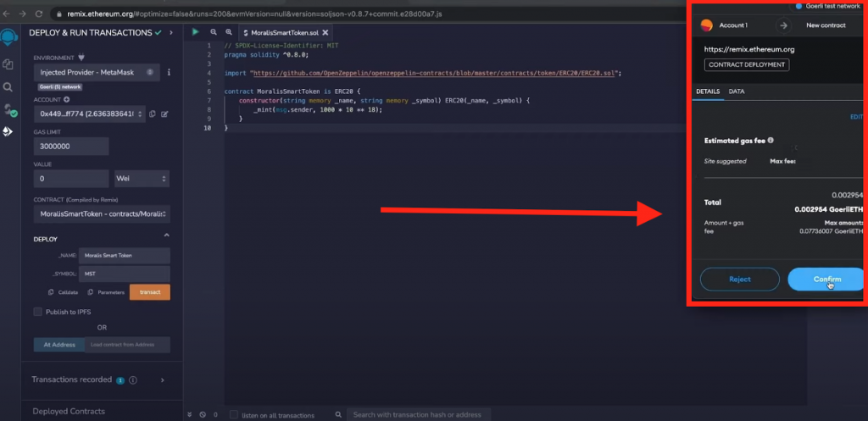Viewport: 868px width, 421px height.
Task: Click the Deployed Contracts heading
Action: pos(69,411)
